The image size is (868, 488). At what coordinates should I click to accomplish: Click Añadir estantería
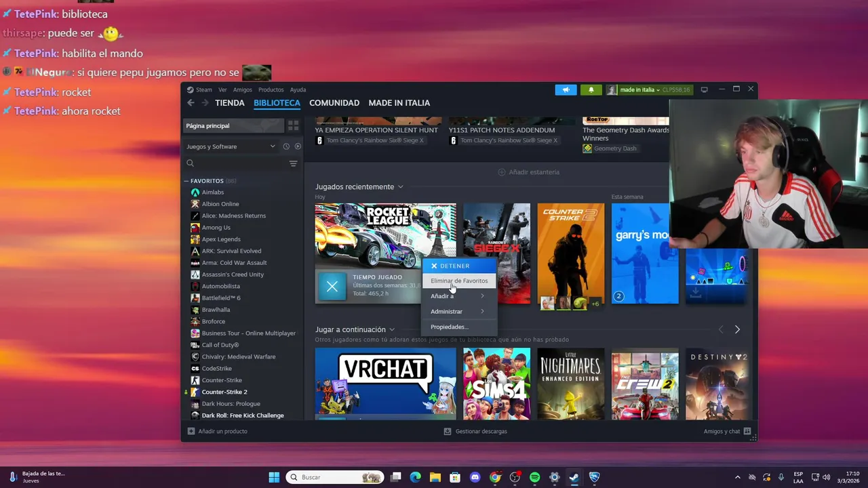pyautogui.click(x=529, y=172)
